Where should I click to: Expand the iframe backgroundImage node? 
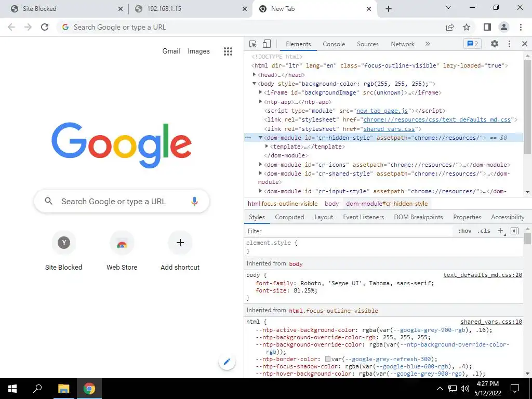(x=261, y=92)
